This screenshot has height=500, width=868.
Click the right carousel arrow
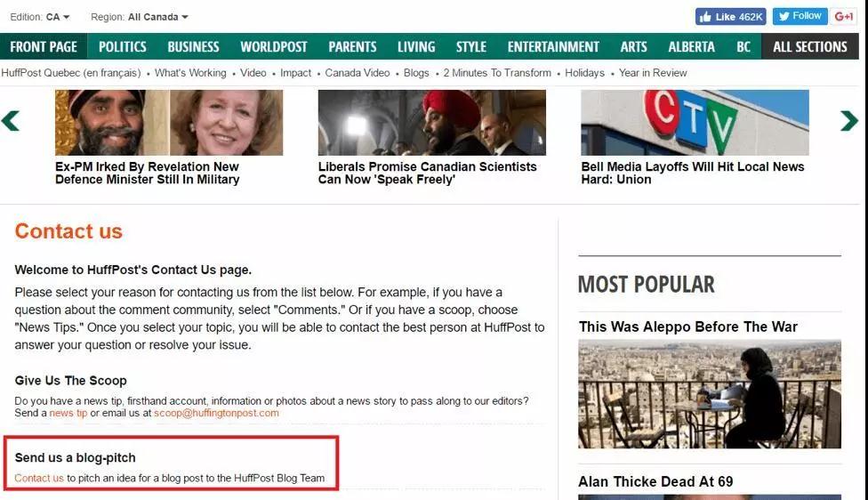pyautogui.click(x=848, y=121)
